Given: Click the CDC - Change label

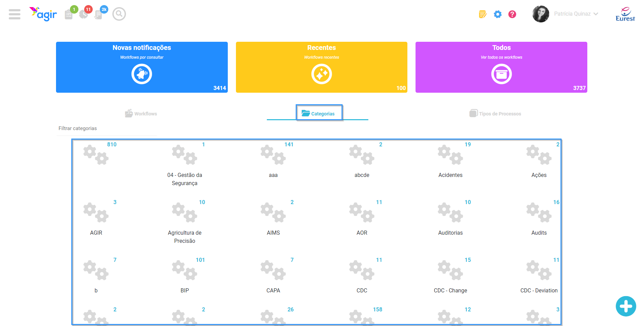Looking at the screenshot, I should click(450, 290).
